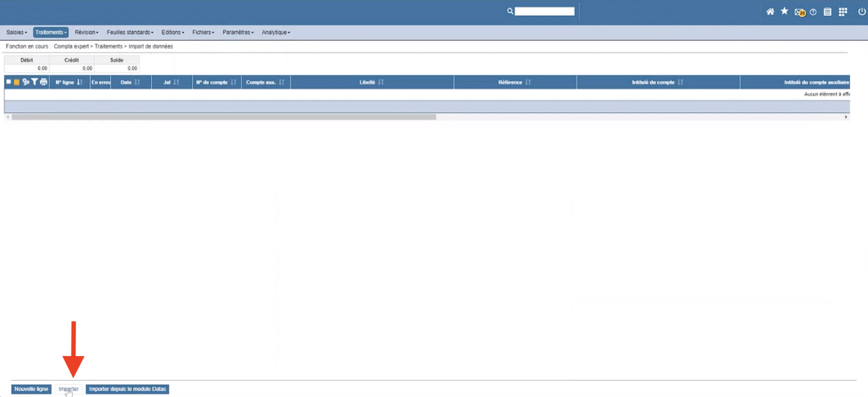The image size is (868, 397).
Task: Go to the home page icon
Action: click(x=770, y=12)
